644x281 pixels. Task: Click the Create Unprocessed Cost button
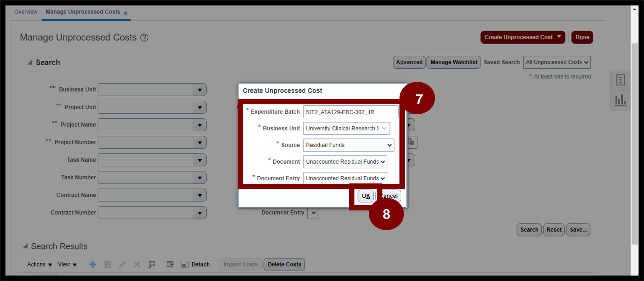point(523,37)
